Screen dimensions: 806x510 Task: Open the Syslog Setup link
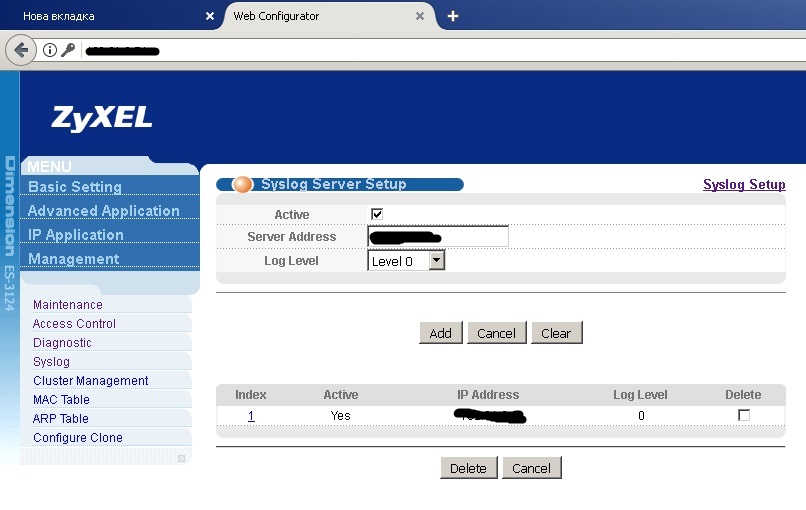click(x=744, y=185)
